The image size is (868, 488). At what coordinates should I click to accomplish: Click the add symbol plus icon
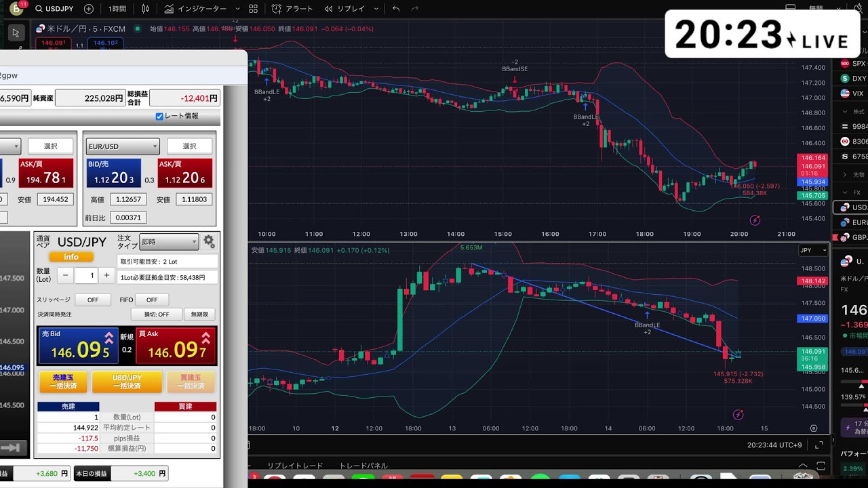[x=89, y=9]
